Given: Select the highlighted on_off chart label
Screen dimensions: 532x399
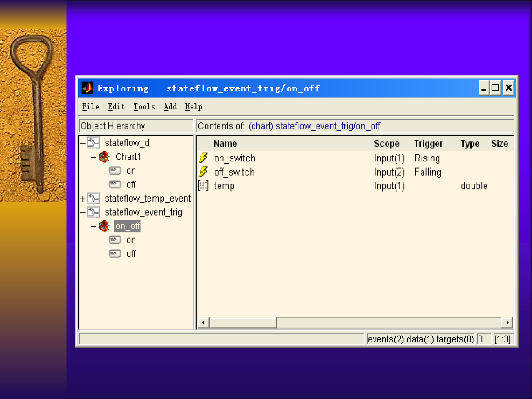Looking at the screenshot, I should (x=127, y=226).
